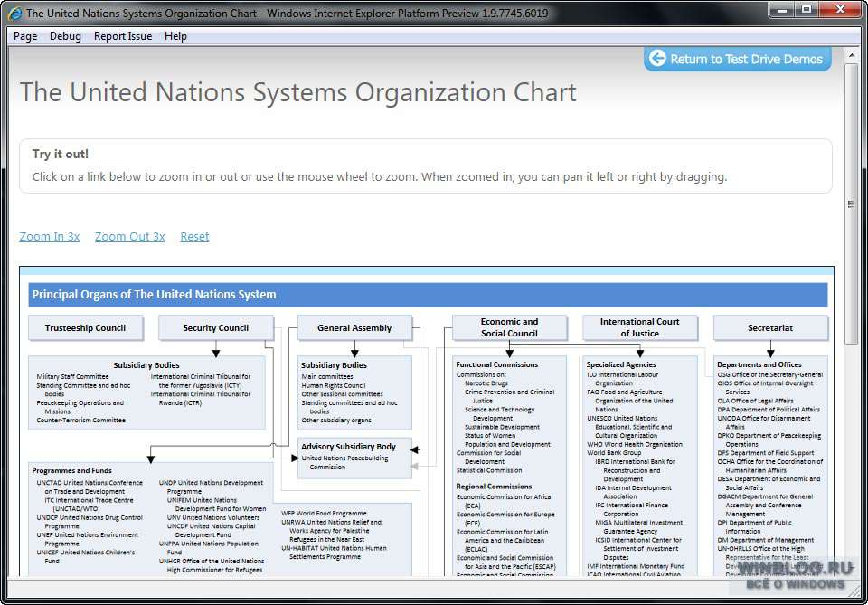This screenshot has height=605, width=868.
Task: Click DFS Department of Field Support text
Action: click(766, 453)
